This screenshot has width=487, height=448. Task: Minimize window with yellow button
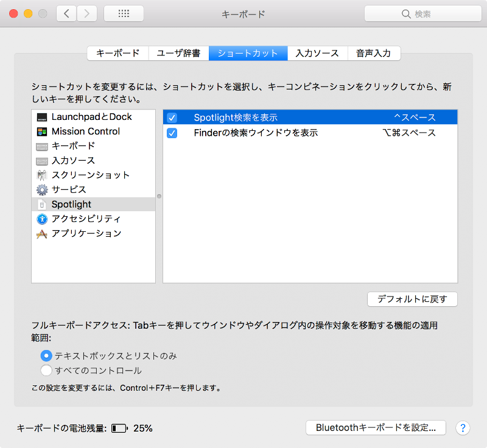(x=28, y=13)
